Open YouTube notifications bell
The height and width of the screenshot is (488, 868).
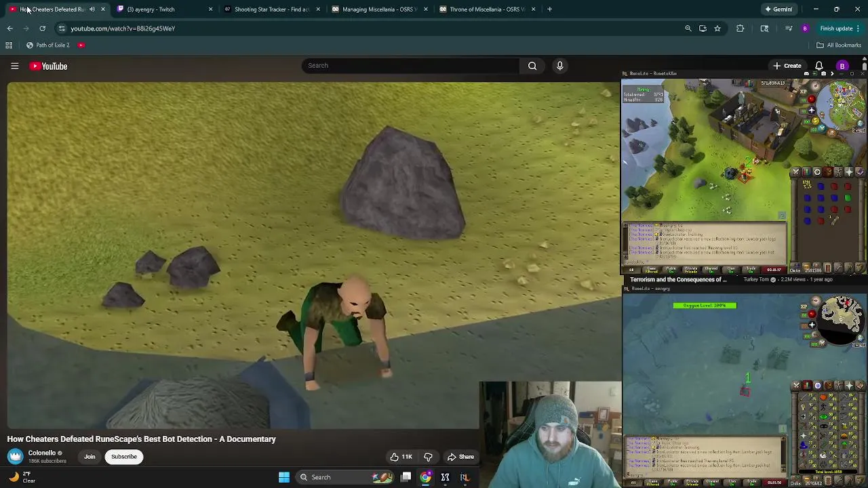818,66
